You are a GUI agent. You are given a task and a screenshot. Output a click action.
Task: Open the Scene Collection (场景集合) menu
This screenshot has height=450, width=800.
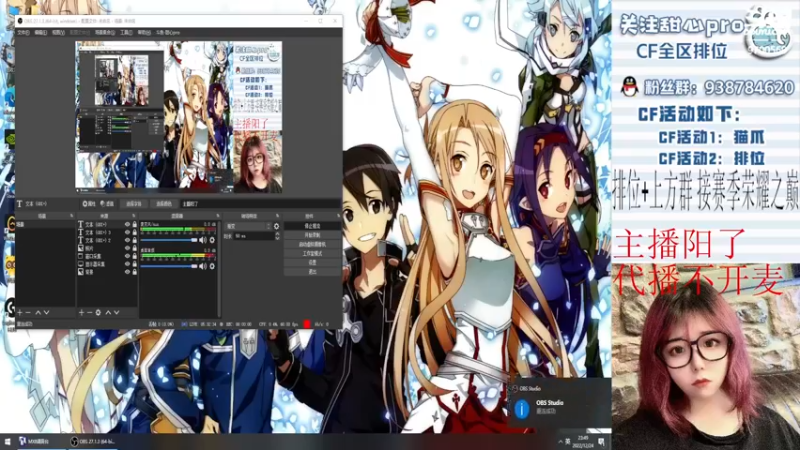(x=105, y=32)
